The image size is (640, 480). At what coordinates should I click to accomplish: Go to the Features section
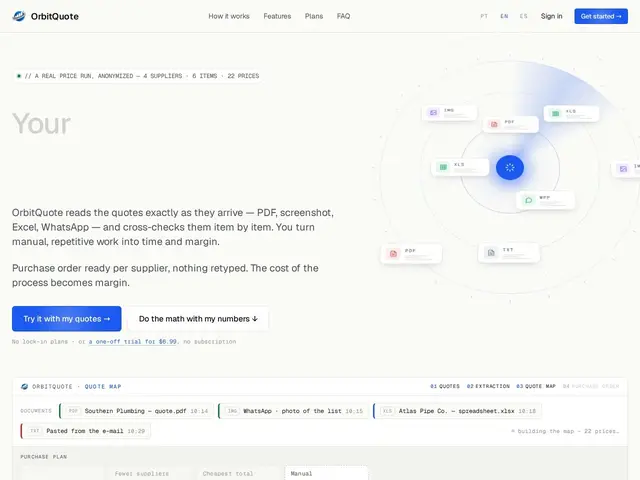point(277,16)
